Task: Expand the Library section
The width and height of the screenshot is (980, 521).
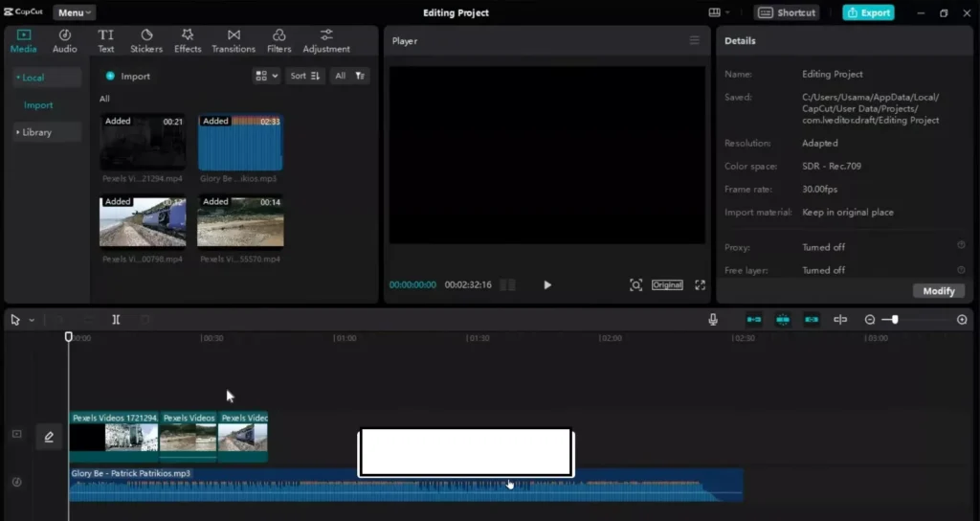Action: 36,132
